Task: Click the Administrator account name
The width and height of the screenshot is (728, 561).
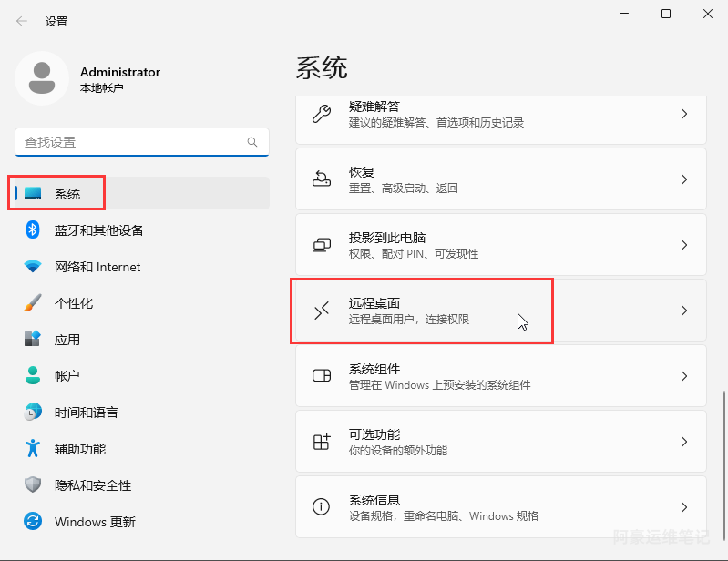Action: [120, 72]
